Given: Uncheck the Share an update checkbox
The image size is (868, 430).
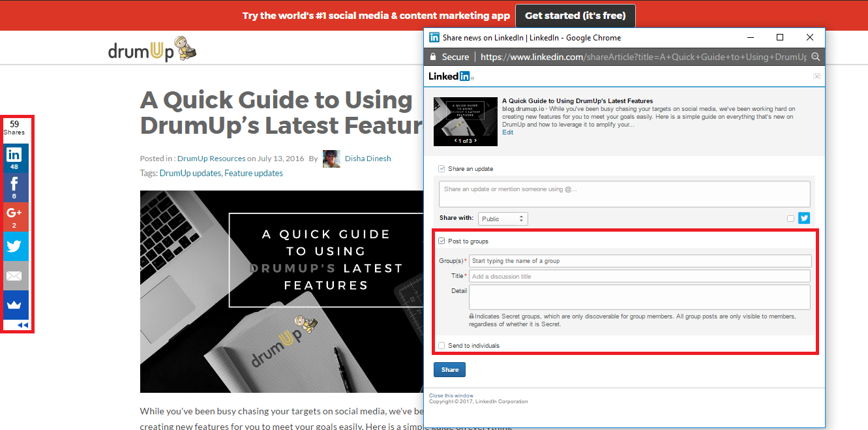Looking at the screenshot, I should [x=442, y=169].
